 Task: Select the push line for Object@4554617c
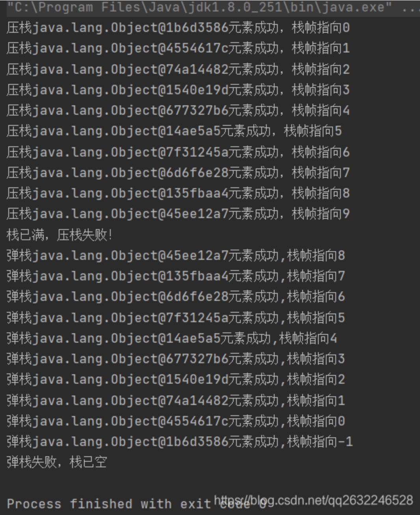pos(178,49)
